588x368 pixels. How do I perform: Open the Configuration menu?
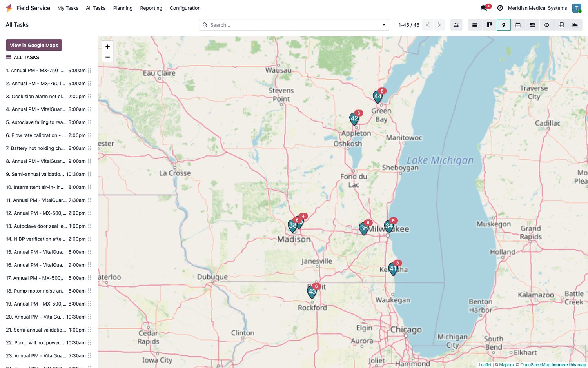click(185, 8)
